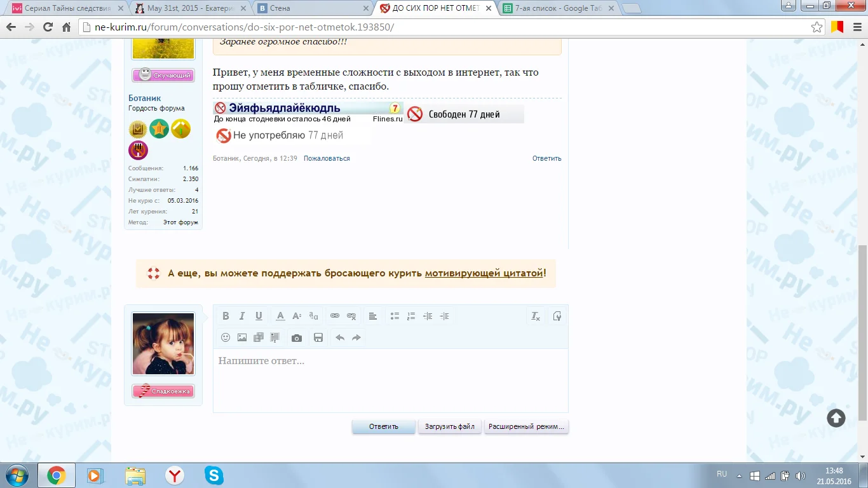Viewport: 868px width, 488px height.
Task: Click the insert link icon
Action: (335, 316)
